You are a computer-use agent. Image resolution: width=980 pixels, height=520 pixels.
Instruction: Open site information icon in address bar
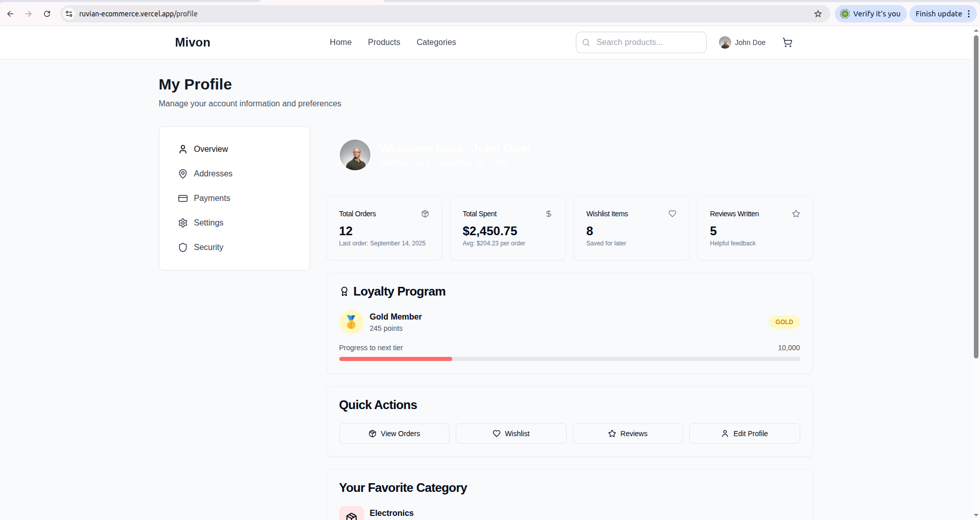coord(69,14)
